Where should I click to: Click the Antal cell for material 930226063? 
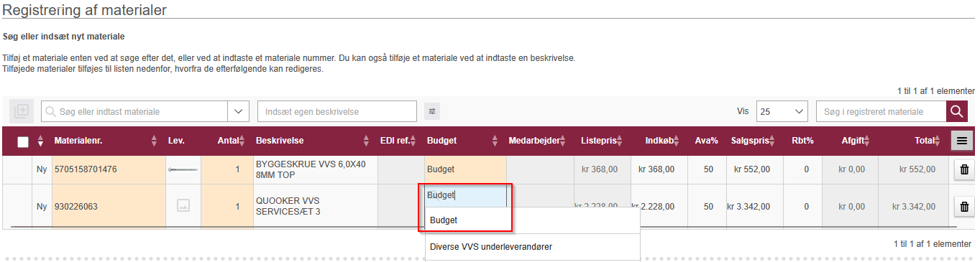click(226, 207)
